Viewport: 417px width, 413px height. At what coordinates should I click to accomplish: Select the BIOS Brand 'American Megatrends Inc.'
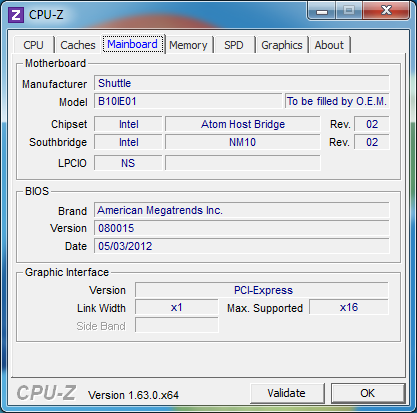(241, 210)
